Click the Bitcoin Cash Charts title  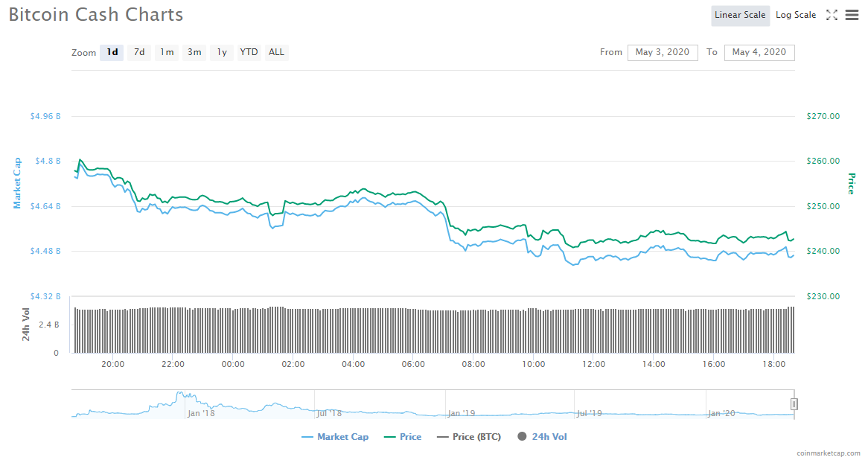pos(96,15)
